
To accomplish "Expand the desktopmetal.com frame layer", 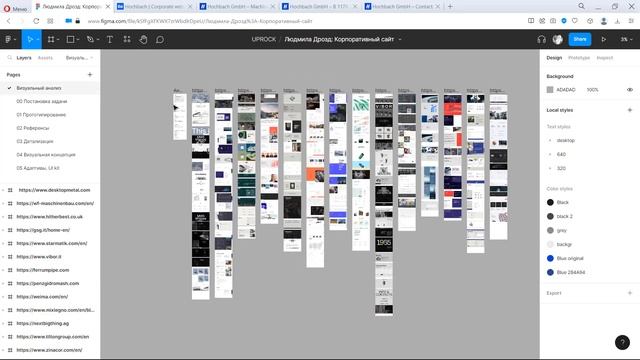I will 4,190.
